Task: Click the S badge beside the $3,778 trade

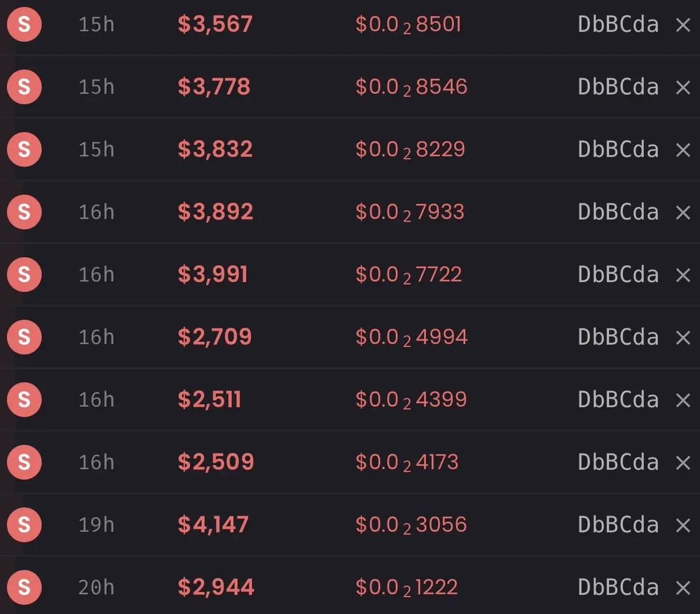Action: [24, 87]
